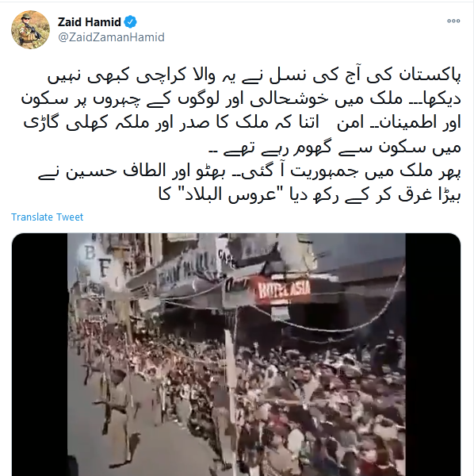The height and width of the screenshot is (476, 474).
Task: Click the Zaid Hamid display name
Action: click(90, 22)
